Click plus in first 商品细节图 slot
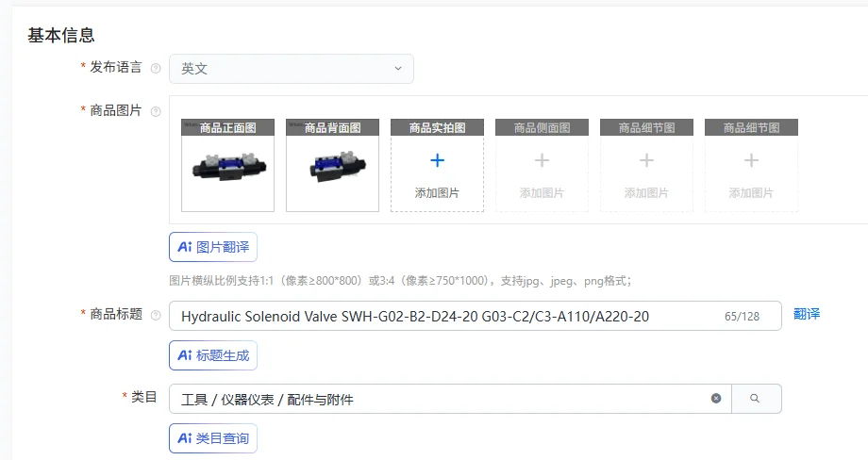This screenshot has height=460, width=868. [x=646, y=160]
